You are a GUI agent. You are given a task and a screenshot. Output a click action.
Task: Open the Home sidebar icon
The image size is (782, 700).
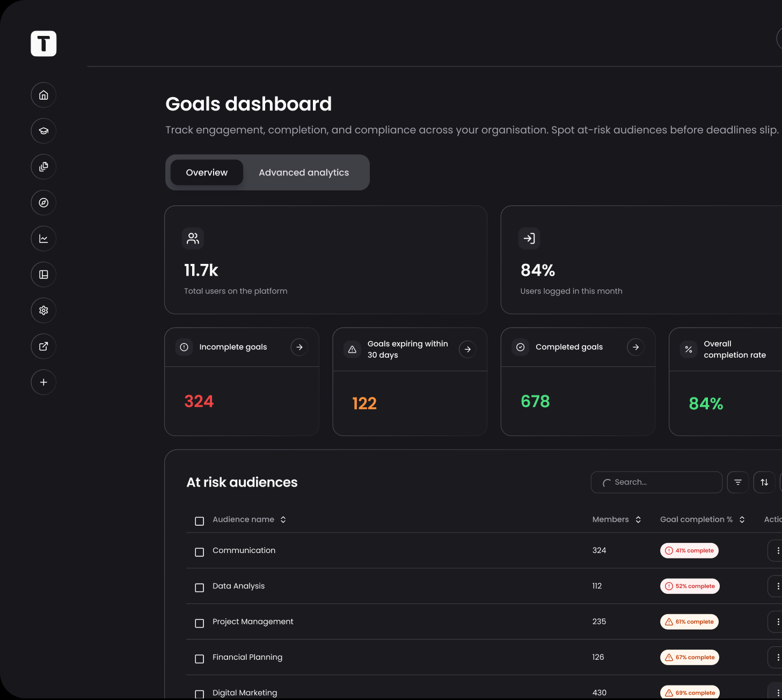coord(43,95)
